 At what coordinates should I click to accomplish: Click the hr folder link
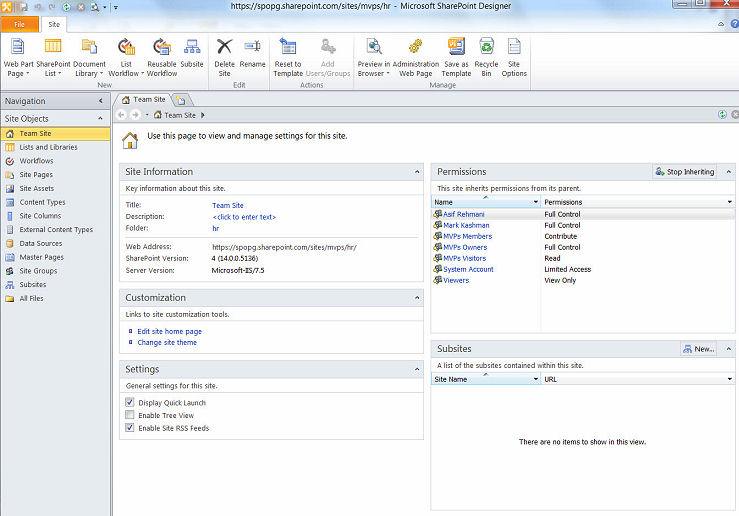[215, 229]
